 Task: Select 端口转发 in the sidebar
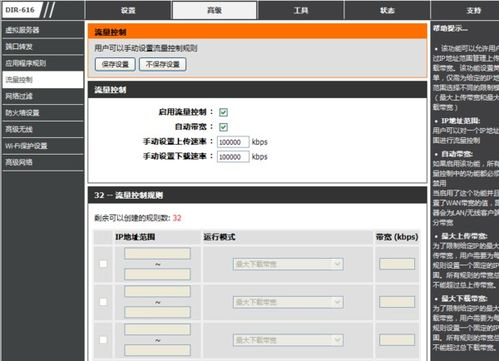(43, 47)
